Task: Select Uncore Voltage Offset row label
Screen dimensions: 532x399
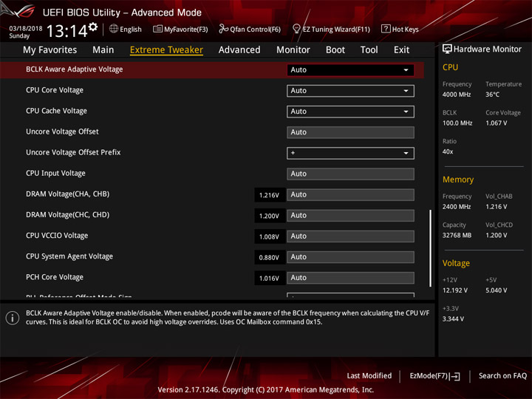Action: click(x=62, y=132)
